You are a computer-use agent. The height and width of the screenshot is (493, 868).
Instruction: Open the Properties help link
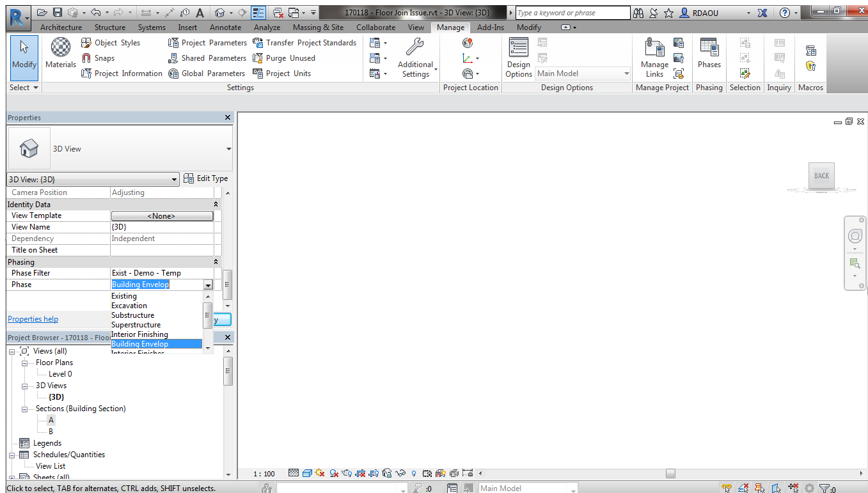(x=33, y=318)
